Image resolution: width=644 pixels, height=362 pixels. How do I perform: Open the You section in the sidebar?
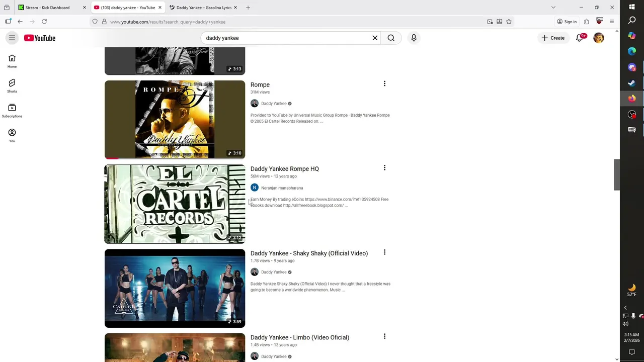coord(12,135)
